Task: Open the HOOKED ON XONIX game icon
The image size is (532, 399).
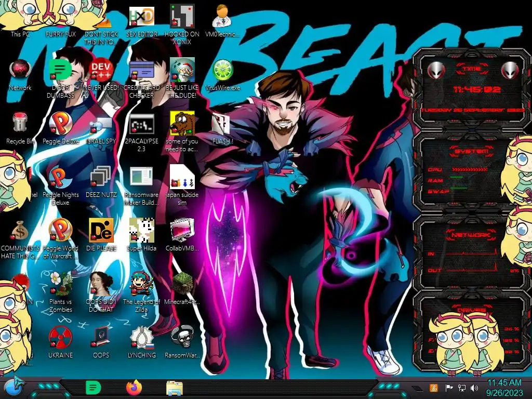Action: (182, 24)
